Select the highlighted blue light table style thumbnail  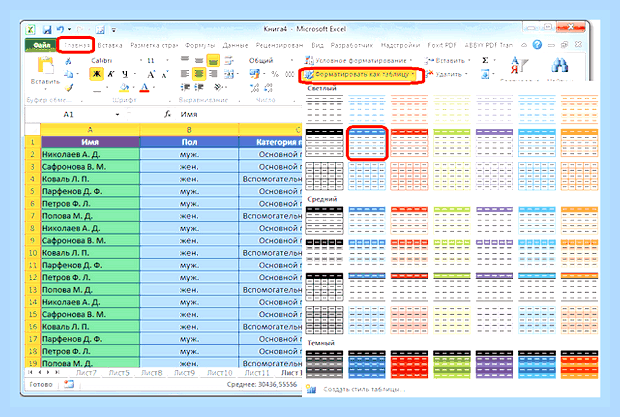coord(367,143)
